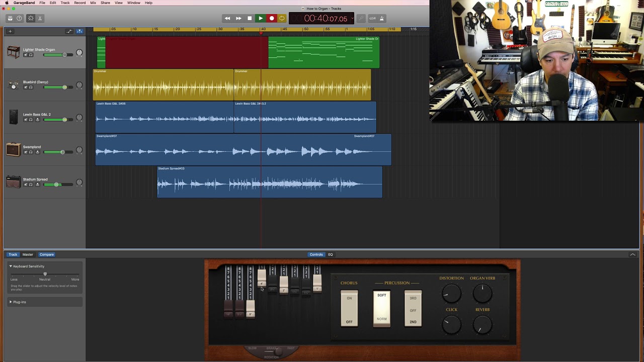Enable input monitoring on Lewin Bass track
Viewport: 644px width, 362px height.
tap(37, 120)
